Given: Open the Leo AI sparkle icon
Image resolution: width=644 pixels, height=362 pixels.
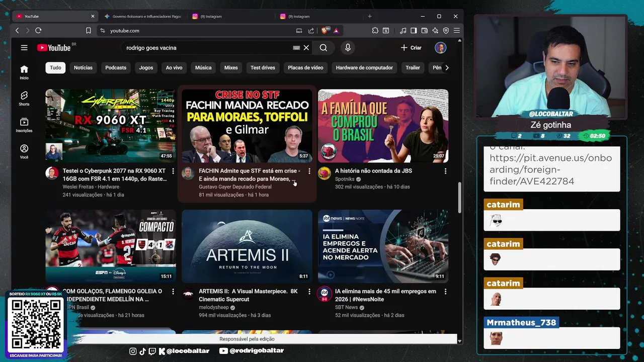Looking at the screenshot, I should pos(435,31).
